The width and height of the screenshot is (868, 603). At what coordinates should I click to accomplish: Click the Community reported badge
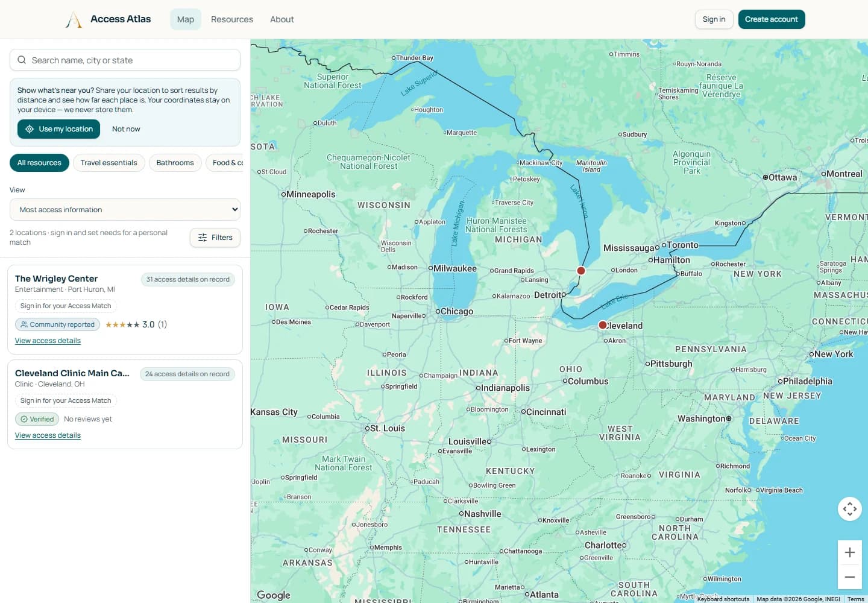(x=57, y=324)
